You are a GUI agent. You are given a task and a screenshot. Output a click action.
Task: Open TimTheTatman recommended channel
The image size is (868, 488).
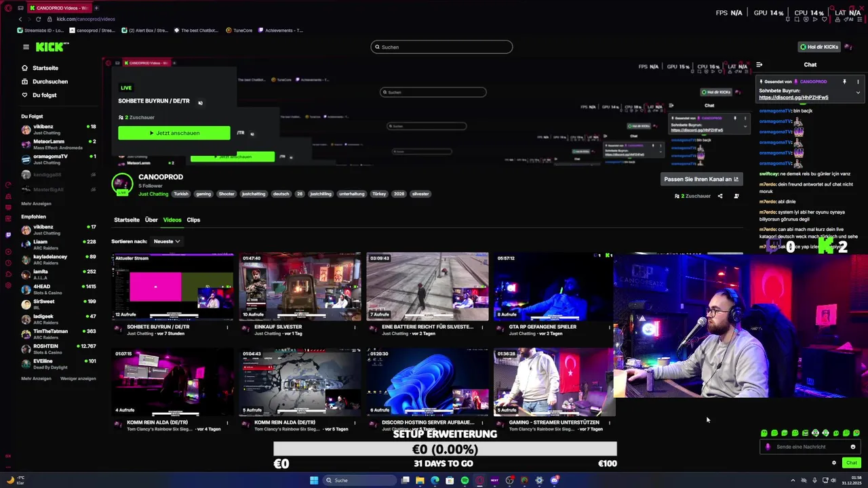point(58,333)
